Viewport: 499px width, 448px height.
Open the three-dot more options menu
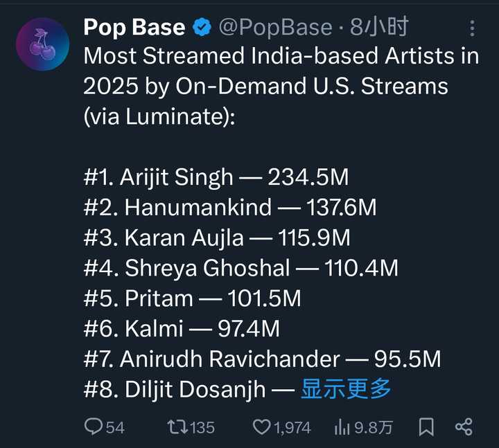click(x=473, y=28)
